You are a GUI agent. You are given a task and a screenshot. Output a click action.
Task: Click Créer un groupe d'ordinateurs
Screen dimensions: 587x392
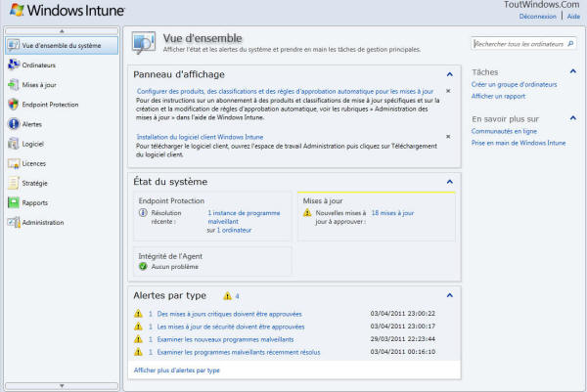(514, 84)
